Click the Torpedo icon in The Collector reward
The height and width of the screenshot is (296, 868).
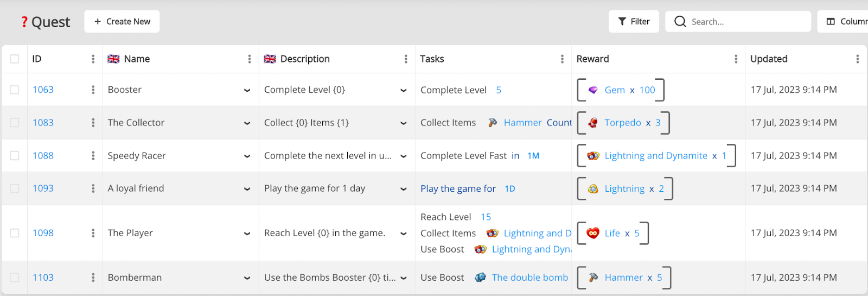tap(593, 123)
